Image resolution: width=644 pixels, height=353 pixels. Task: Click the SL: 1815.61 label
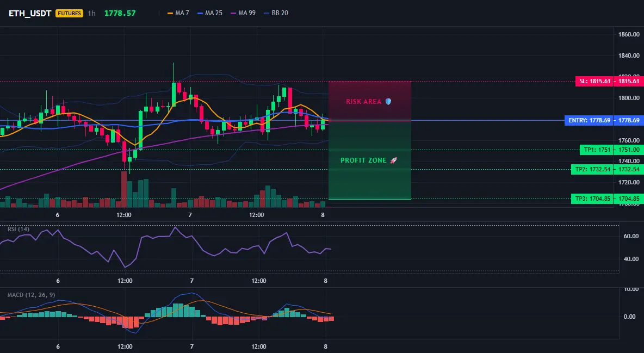point(595,81)
